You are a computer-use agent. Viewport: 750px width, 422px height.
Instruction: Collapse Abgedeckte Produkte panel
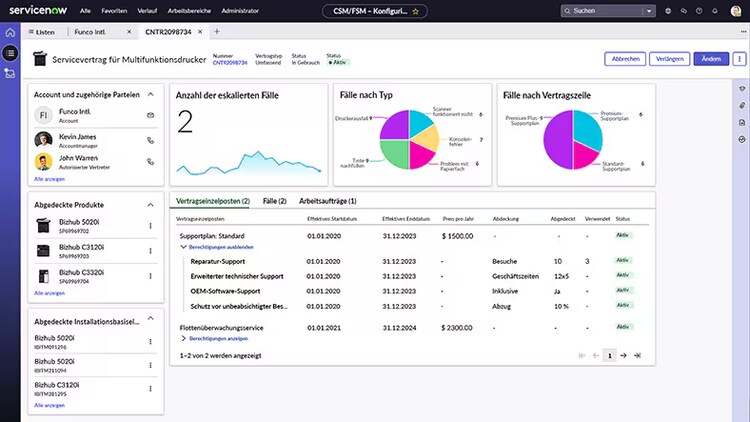click(151, 205)
